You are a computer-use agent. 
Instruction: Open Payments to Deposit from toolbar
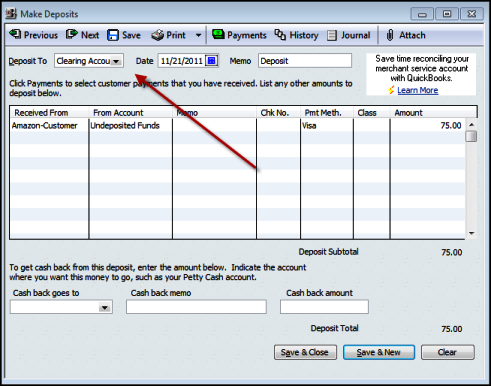pos(239,35)
